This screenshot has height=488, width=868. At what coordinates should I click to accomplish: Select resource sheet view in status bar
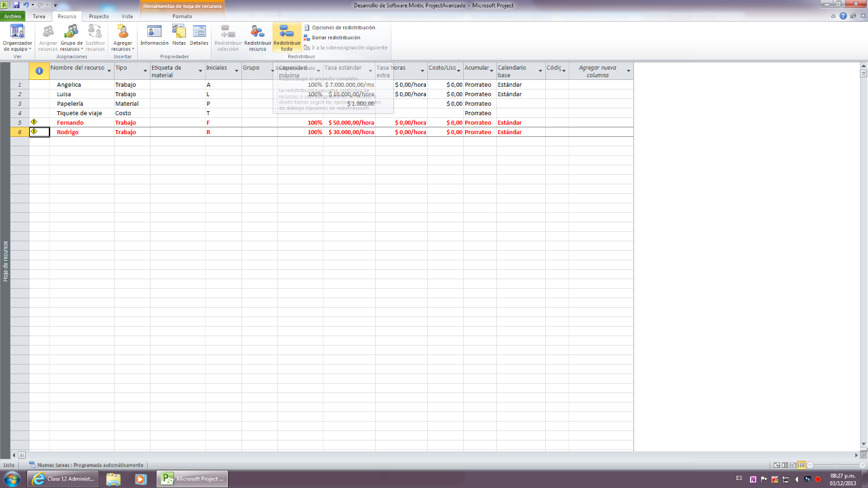802,465
